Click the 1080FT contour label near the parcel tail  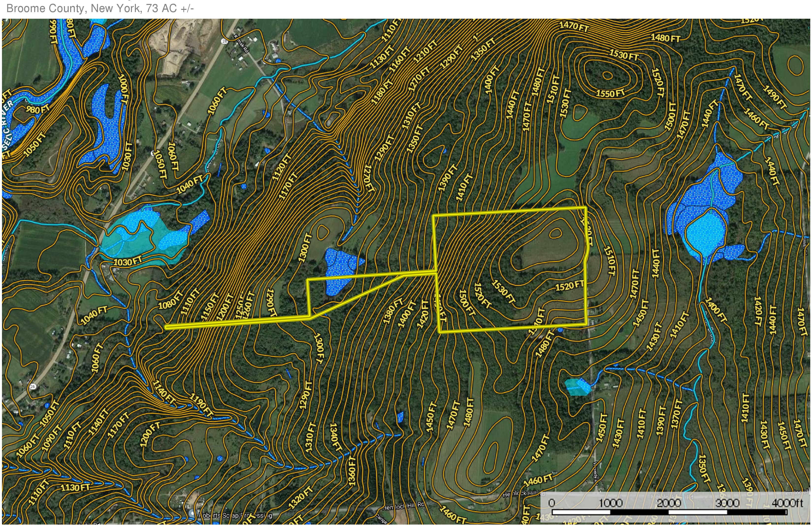coord(171,300)
